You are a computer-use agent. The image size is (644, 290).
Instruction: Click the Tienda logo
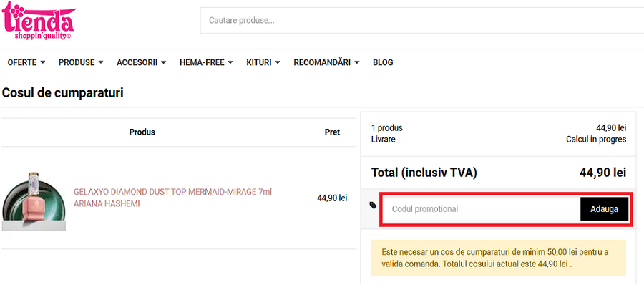(38, 21)
